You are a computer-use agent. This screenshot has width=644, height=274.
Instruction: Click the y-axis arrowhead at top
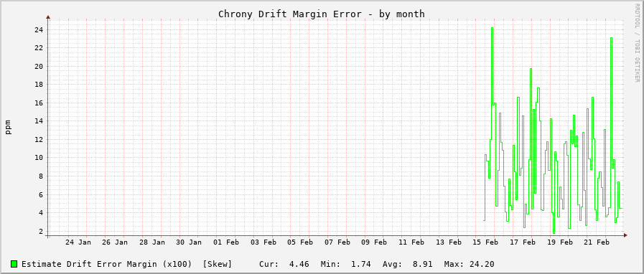click(48, 17)
